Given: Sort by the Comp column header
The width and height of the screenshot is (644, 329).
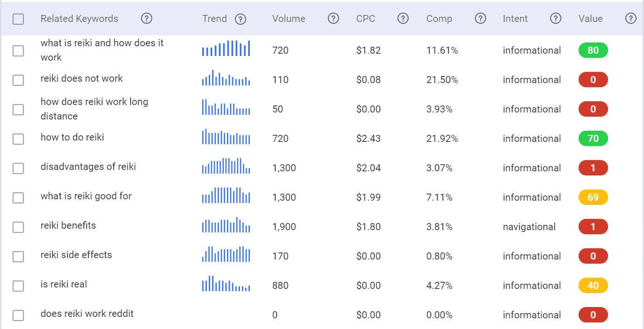Looking at the screenshot, I should click(439, 19).
